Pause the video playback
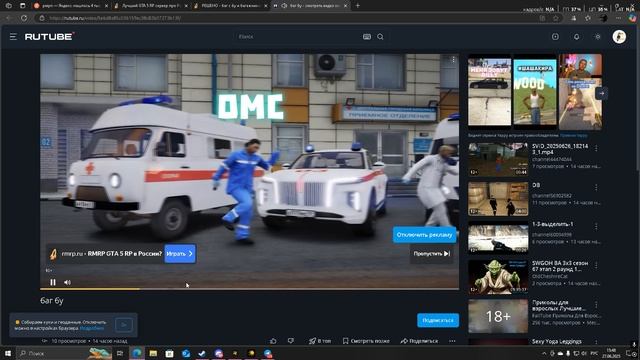 click(x=53, y=282)
